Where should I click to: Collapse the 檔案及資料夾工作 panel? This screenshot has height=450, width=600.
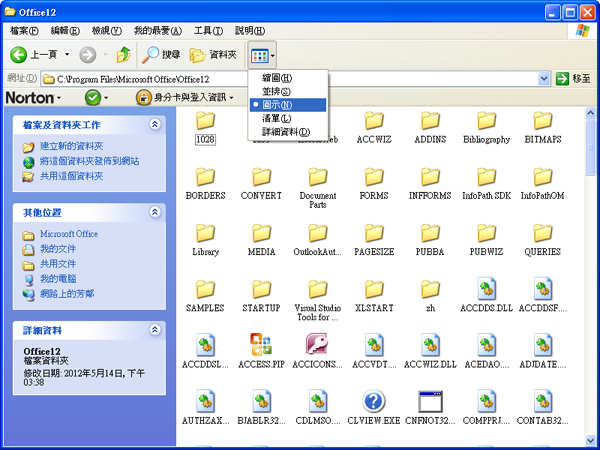(x=155, y=124)
